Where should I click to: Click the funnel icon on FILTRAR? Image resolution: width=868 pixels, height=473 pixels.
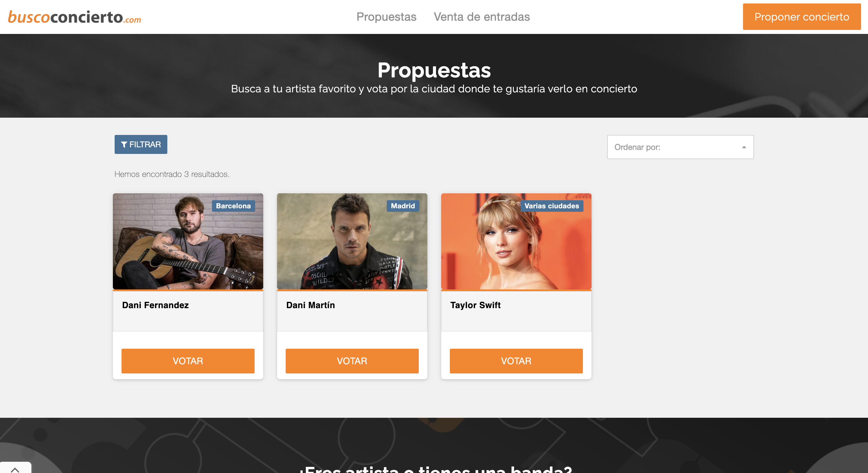click(124, 144)
